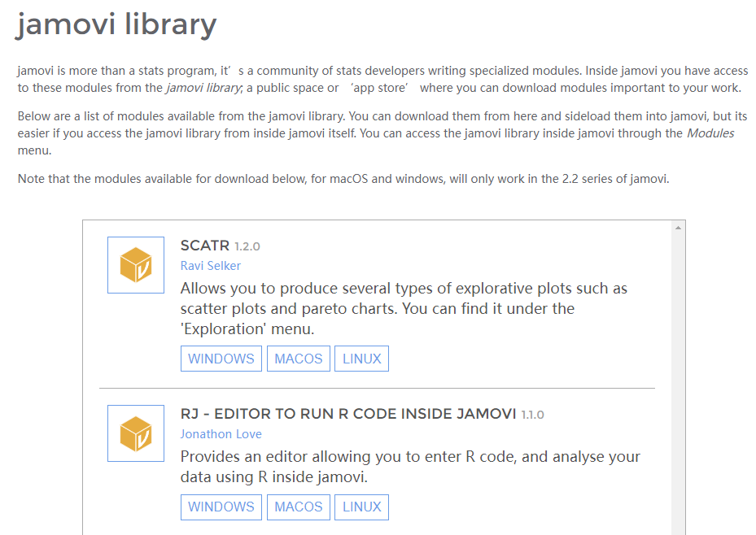This screenshot has height=535, width=756.
Task: Click the note about 2.2 series of jamovi
Action: tap(343, 179)
